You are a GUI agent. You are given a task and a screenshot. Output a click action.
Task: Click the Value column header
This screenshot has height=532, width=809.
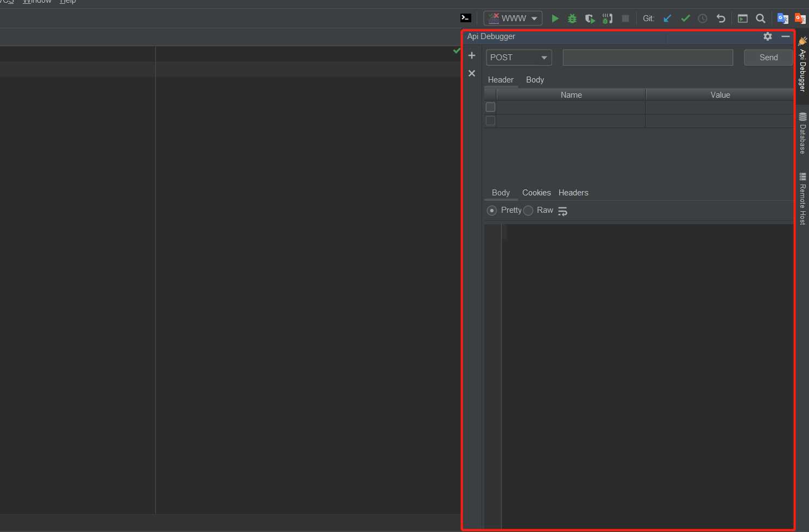click(720, 95)
